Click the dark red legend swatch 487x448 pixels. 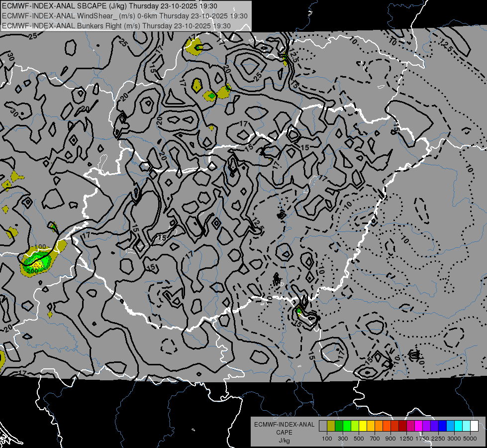pos(402,426)
